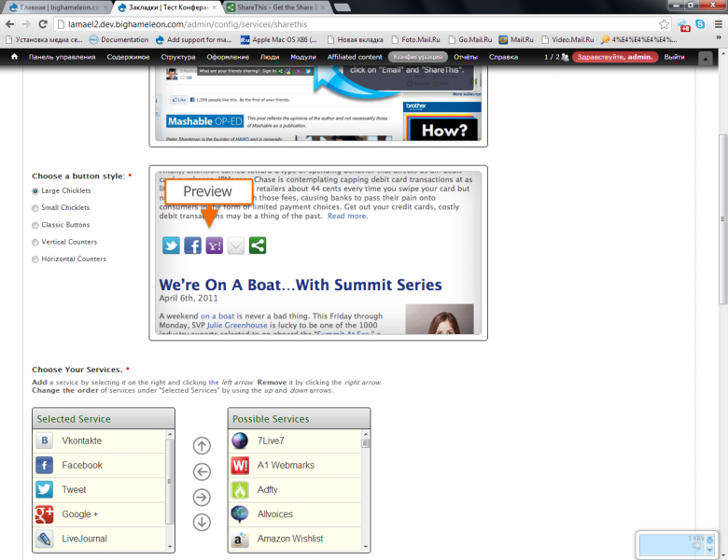728x560 pixels.
Task: Select the Tweet row in Selected Service
Action: 99,490
